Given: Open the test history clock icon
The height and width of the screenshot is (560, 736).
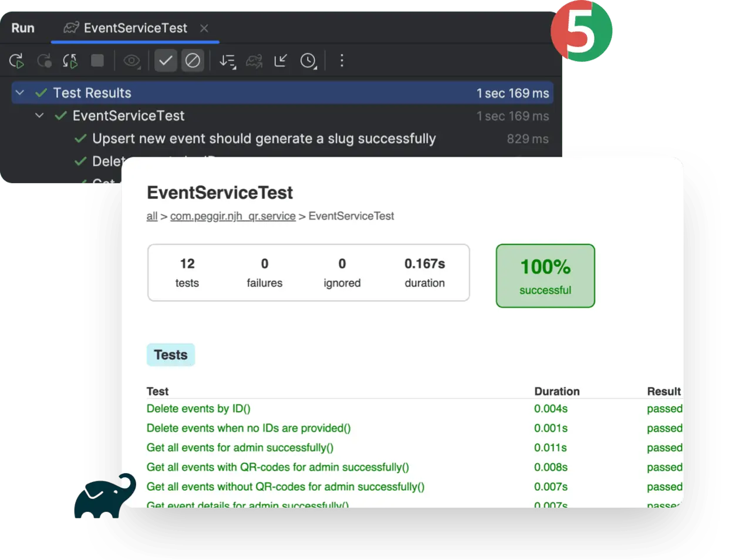Looking at the screenshot, I should [x=309, y=60].
